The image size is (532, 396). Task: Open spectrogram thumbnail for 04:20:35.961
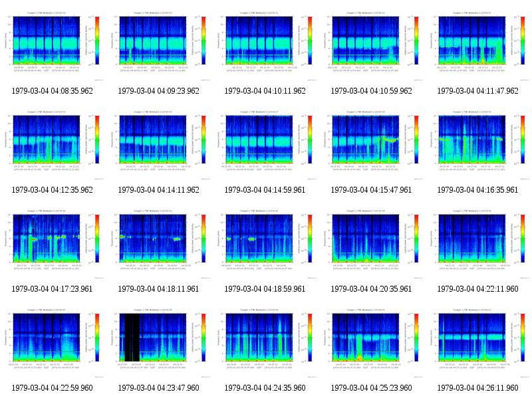point(372,244)
